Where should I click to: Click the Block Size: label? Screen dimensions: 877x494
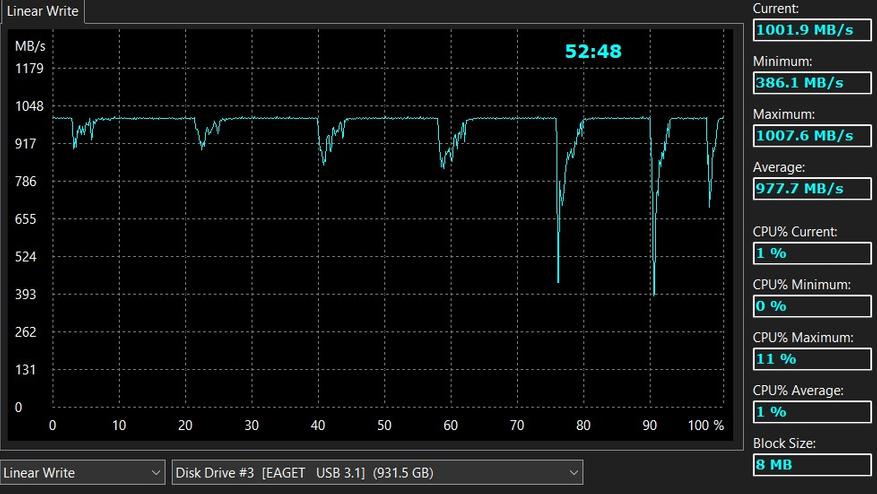tap(784, 443)
